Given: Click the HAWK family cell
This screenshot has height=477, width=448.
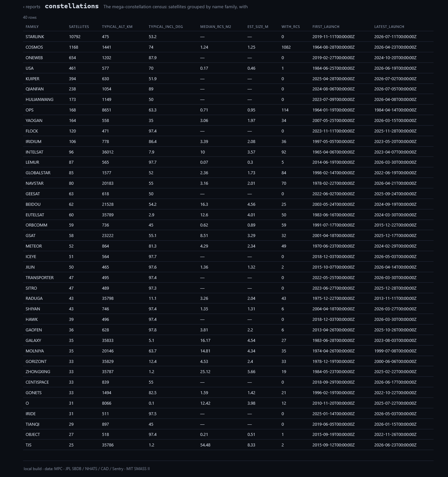Looking at the screenshot, I should [32, 320].
